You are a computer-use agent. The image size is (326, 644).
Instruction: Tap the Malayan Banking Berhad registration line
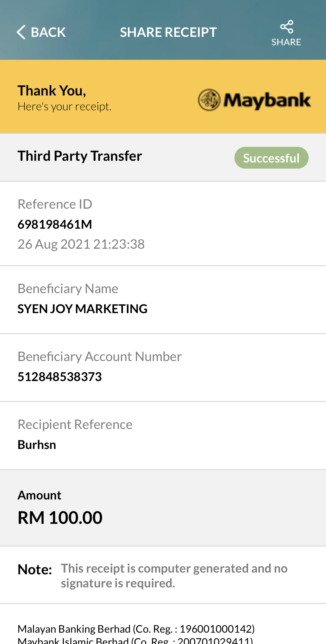[136, 629]
